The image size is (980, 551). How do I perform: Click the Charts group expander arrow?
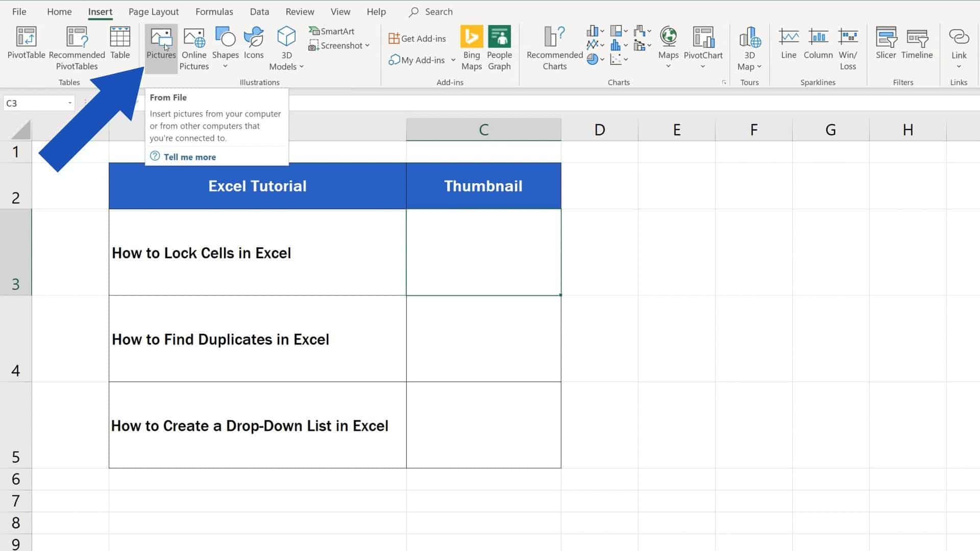(x=723, y=82)
